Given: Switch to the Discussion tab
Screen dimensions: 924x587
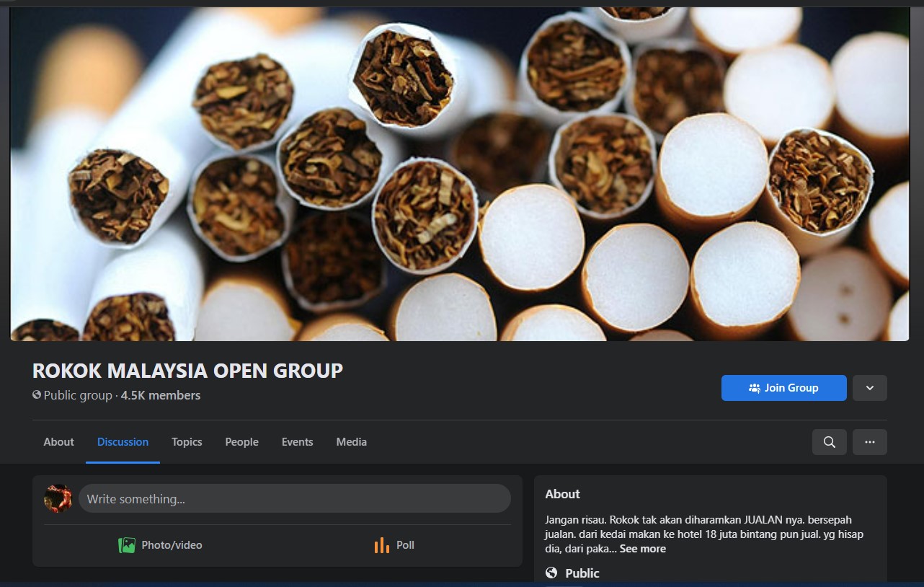Looking at the screenshot, I should click(123, 442).
